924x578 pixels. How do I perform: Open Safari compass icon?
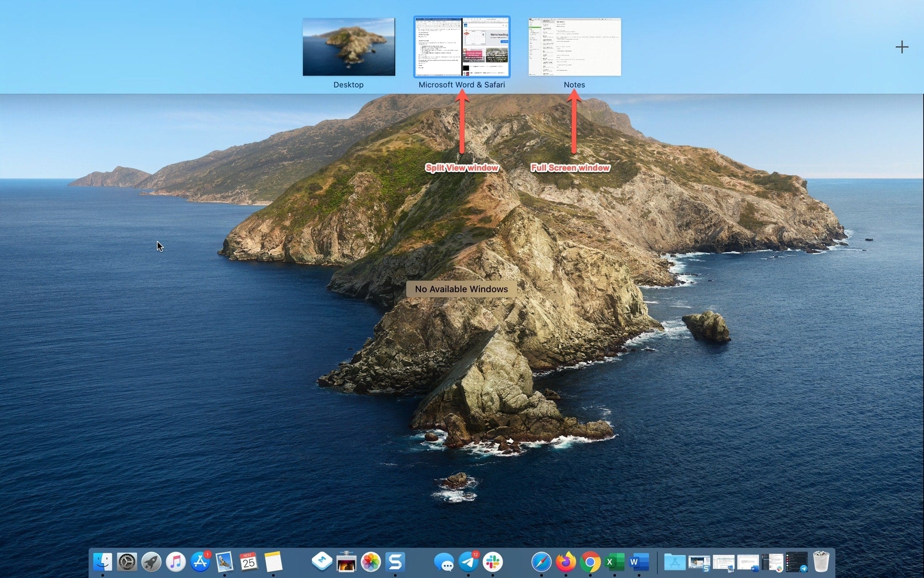[x=541, y=562]
